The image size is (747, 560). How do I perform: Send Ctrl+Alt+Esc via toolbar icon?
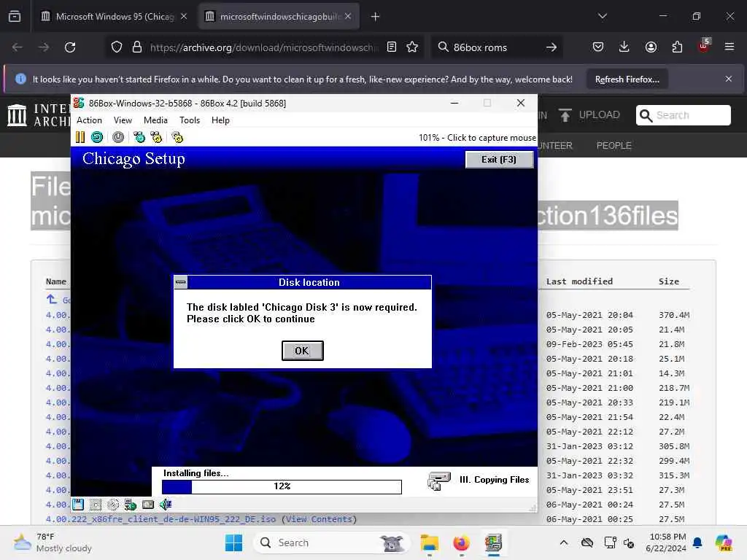coord(156,138)
